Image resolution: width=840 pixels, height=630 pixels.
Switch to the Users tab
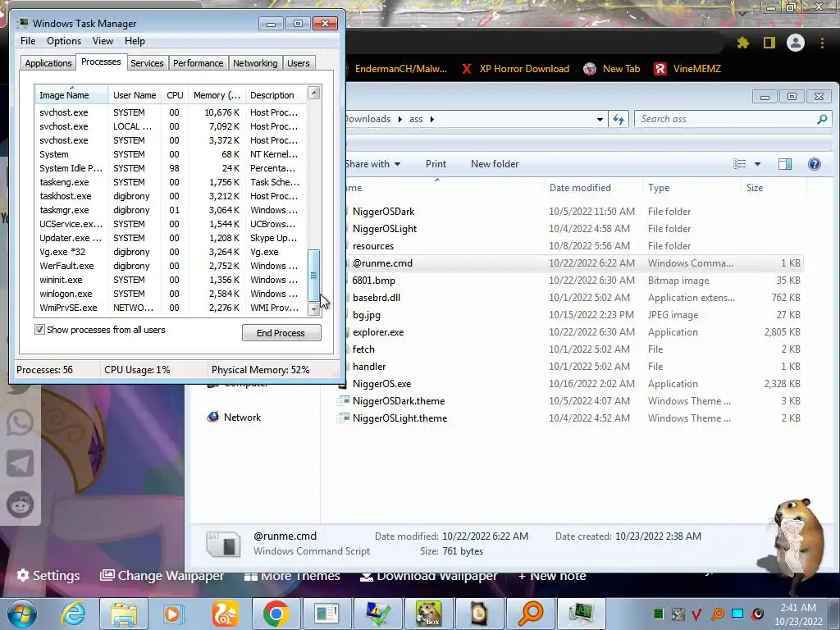point(299,63)
